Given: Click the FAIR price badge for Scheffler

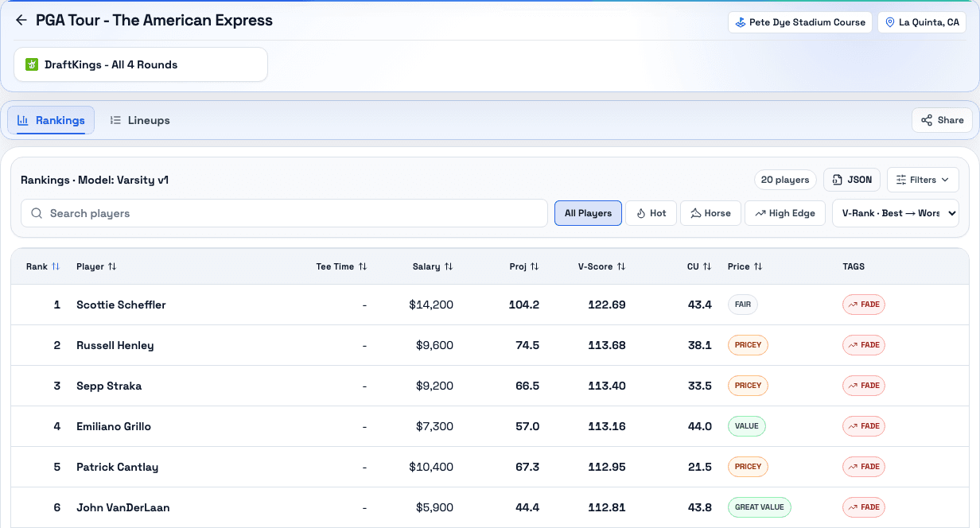Looking at the screenshot, I should coord(743,305).
